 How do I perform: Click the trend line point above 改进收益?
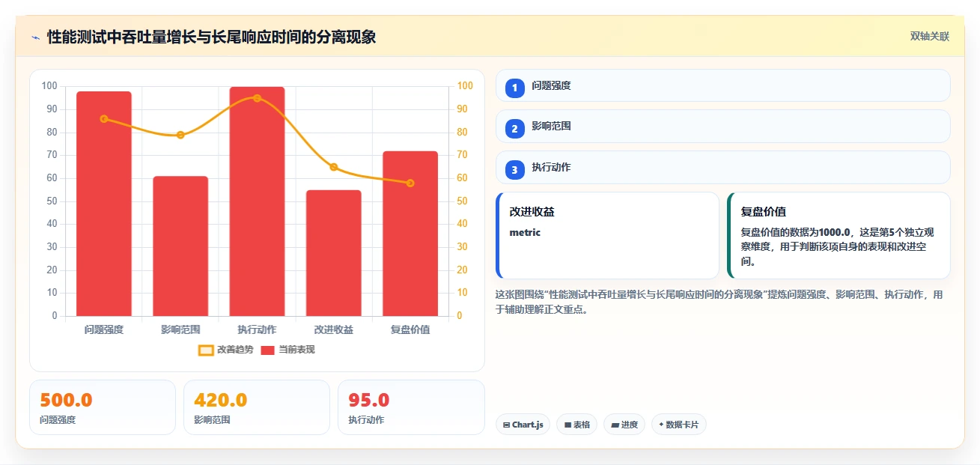[x=334, y=167]
